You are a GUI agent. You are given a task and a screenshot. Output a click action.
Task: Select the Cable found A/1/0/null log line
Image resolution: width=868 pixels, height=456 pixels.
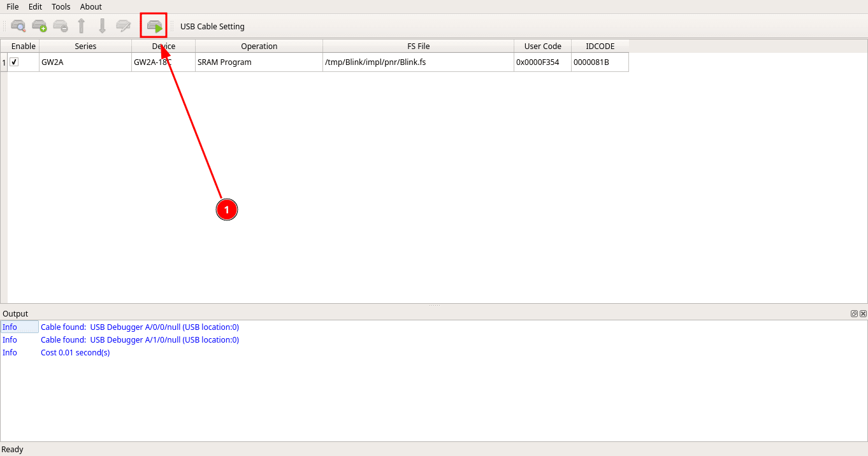click(x=140, y=339)
